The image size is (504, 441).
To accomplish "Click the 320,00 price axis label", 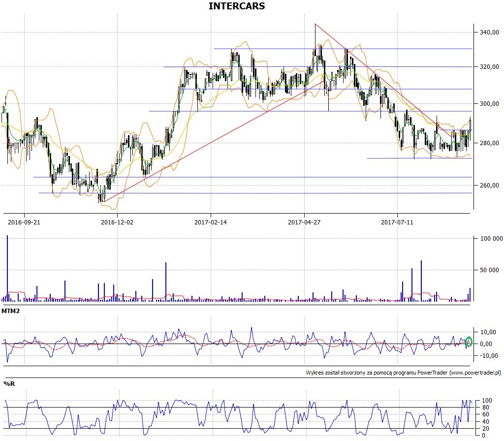I will [x=489, y=67].
